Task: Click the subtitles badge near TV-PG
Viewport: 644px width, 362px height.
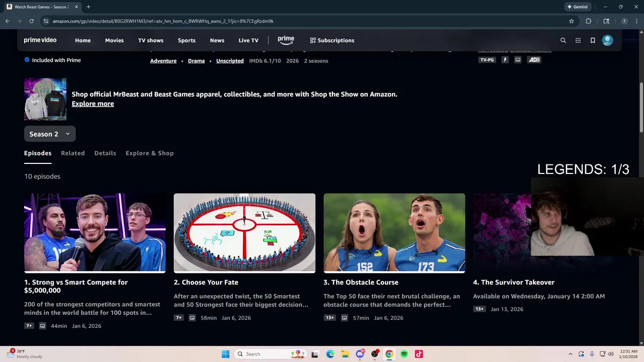Action: [518, 60]
